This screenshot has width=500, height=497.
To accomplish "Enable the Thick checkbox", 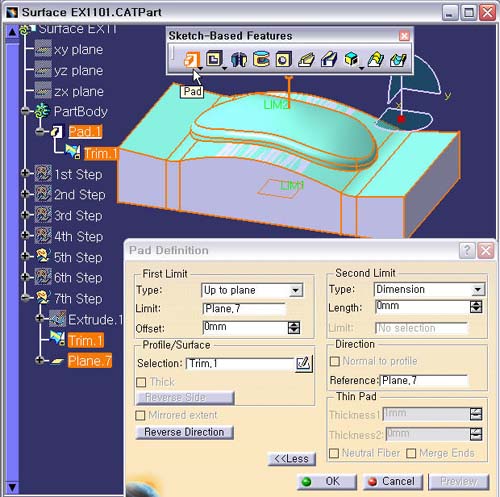I will (141, 382).
